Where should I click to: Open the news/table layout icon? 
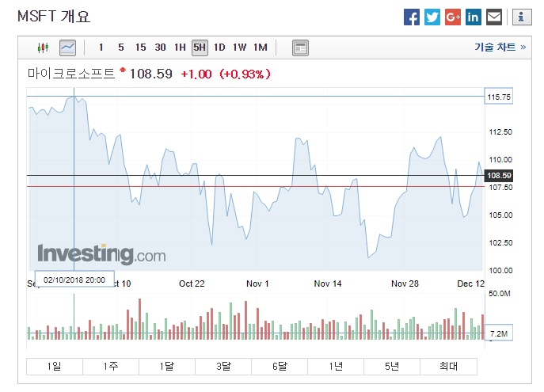tap(300, 48)
